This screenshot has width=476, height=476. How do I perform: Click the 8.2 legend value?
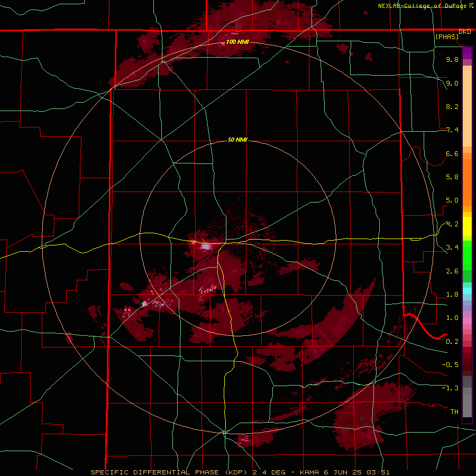pos(452,106)
